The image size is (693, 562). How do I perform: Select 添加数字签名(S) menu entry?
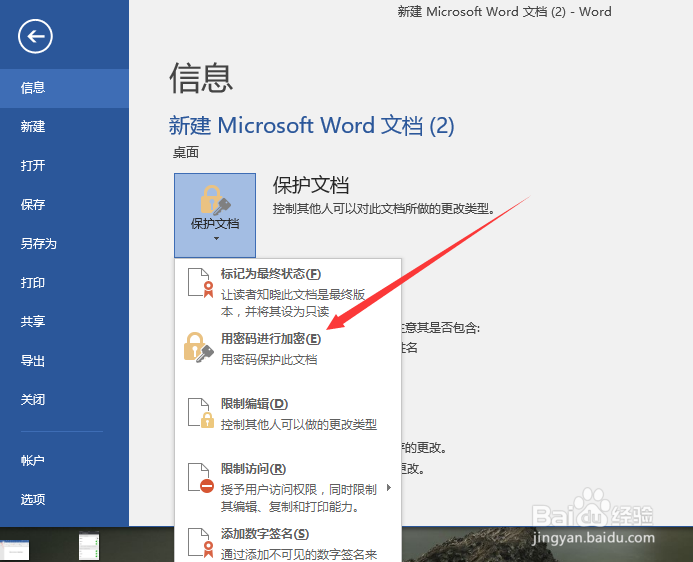pos(288,543)
